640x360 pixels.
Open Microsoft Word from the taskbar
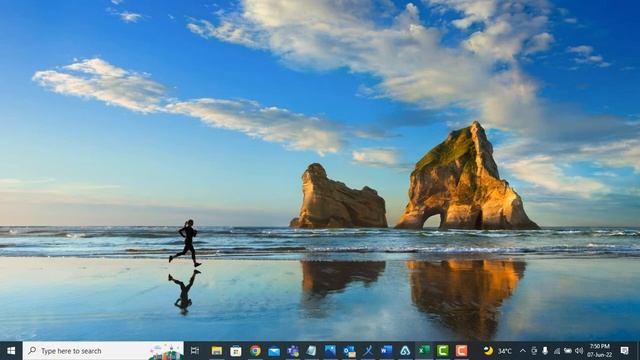387,351
